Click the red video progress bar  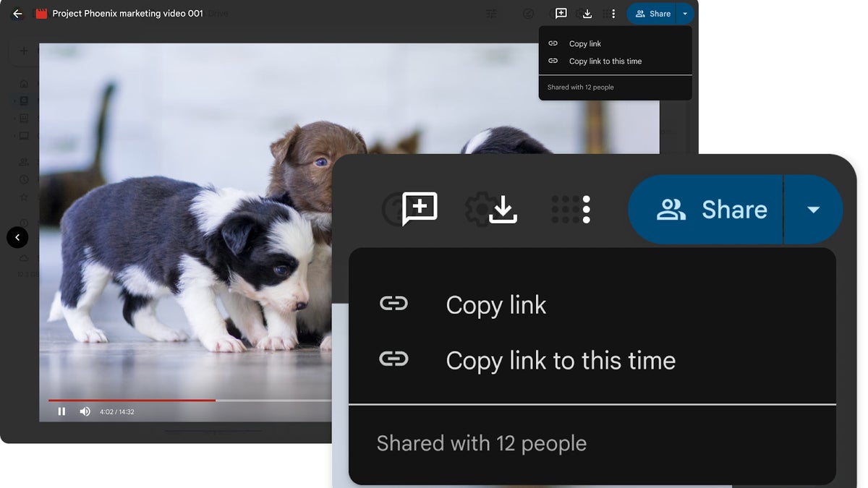(132, 400)
